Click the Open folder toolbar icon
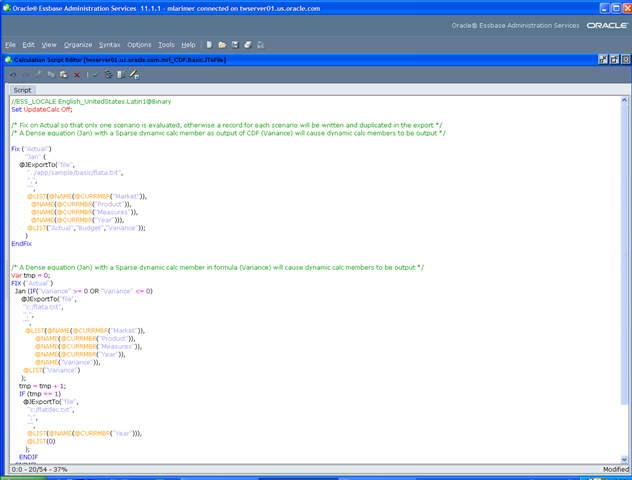 tap(222, 45)
